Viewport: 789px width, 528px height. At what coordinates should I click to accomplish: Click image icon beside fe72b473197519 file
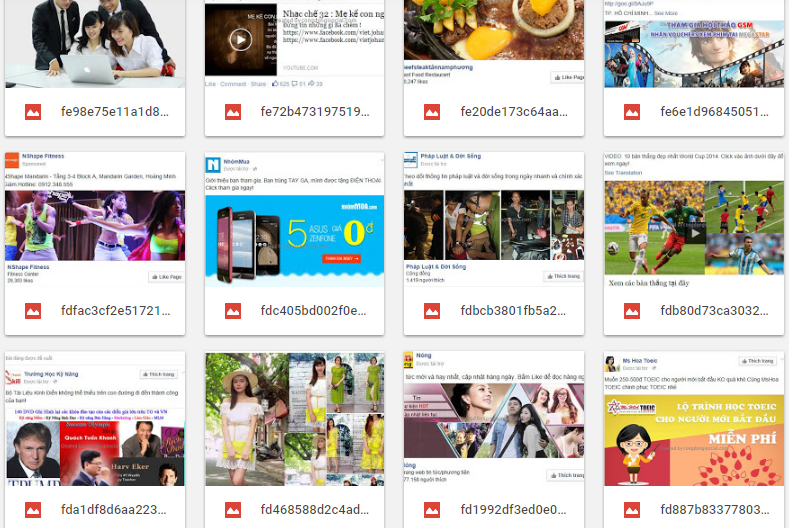233,112
